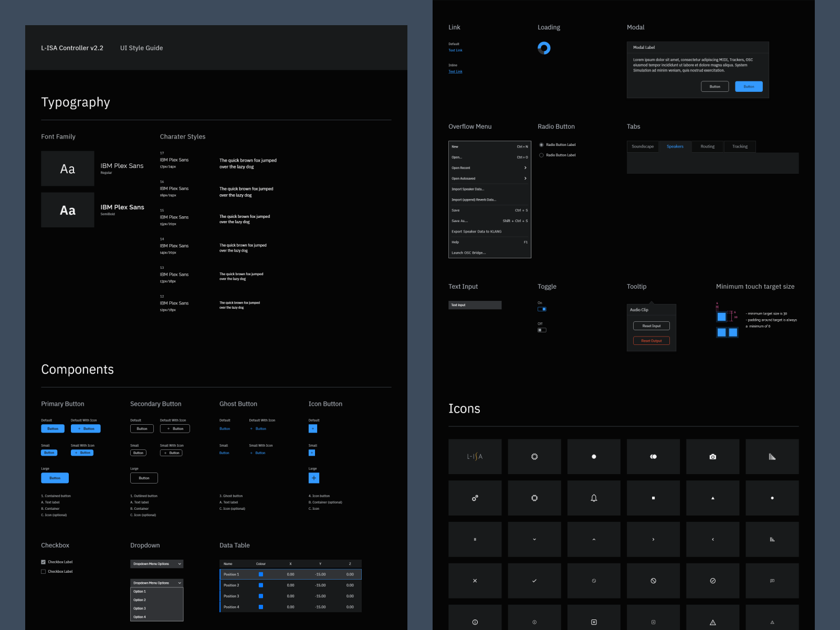This screenshot has width=840, height=630.
Task: Select the Speakers tab
Action: pyautogui.click(x=675, y=146)
